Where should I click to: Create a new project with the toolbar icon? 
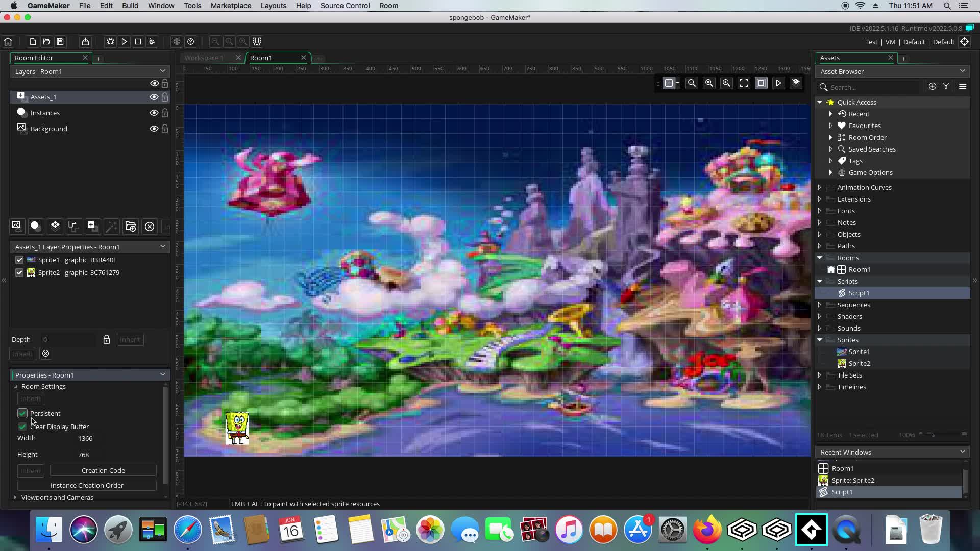(33, 42)
